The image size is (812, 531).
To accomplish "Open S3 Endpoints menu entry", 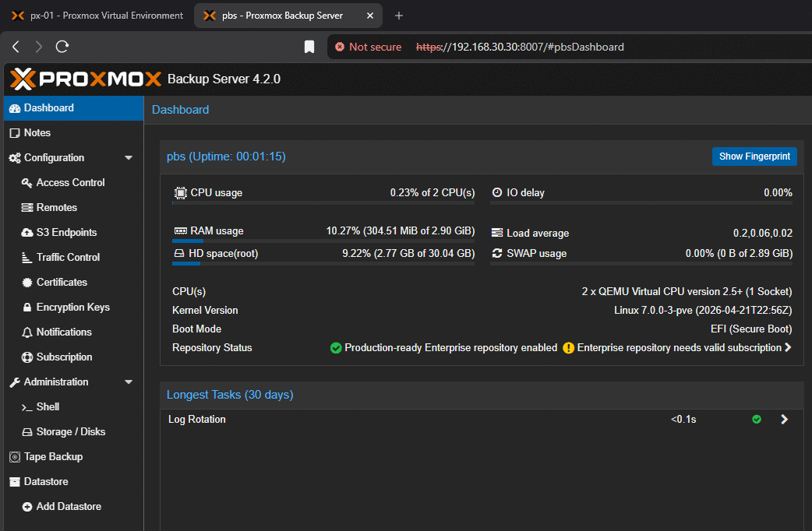I will point(73,232).
